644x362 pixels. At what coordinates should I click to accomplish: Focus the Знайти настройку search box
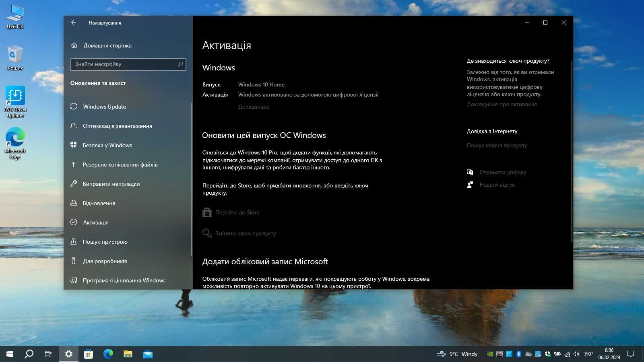pos(128,64)
